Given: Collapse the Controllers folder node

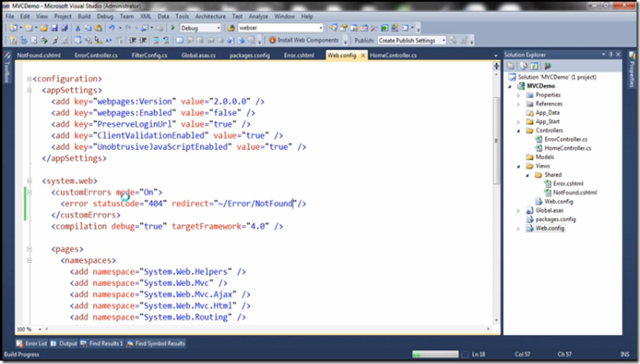Looking at the screenshot, I should pos(518,131).
